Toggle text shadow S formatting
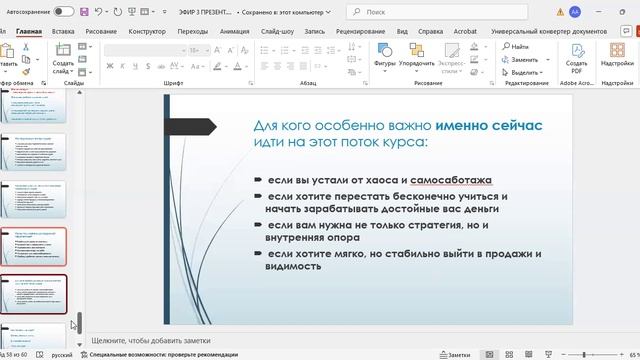Viewport: 640px width, 360px height. [x=148, y=66]
